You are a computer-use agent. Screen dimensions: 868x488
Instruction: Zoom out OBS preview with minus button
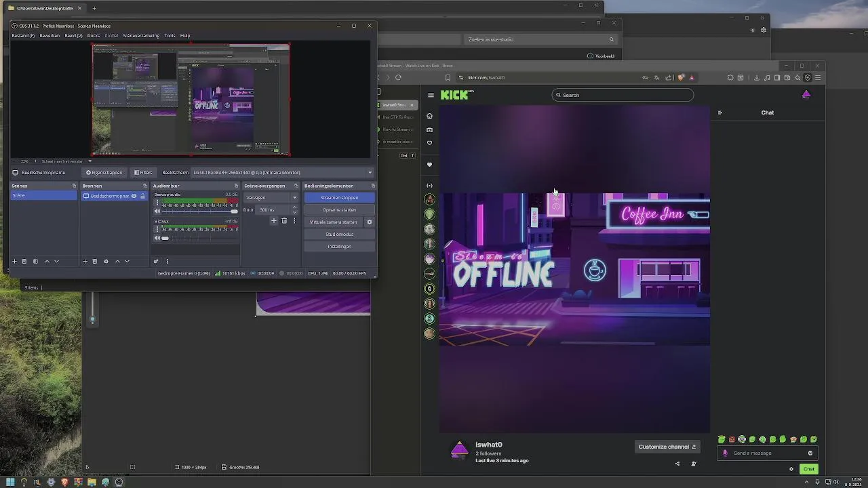(14, 161)
